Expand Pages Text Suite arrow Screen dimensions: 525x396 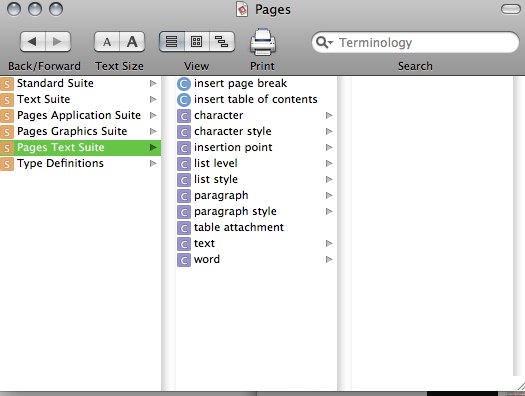153,148
